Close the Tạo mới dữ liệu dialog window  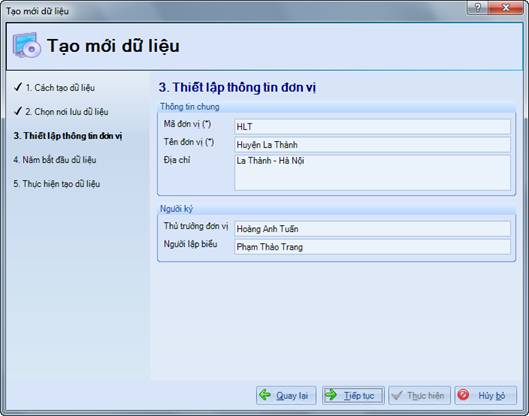pyautogui.click(x=505, y=7)
